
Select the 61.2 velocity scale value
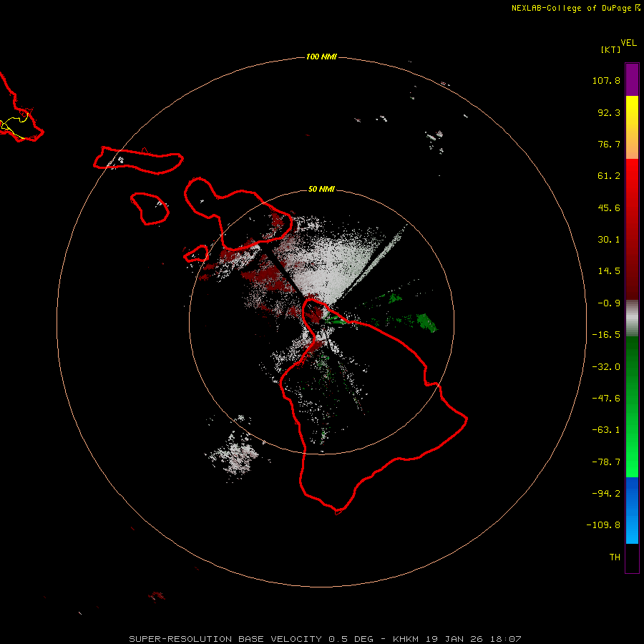click(609, 176)
